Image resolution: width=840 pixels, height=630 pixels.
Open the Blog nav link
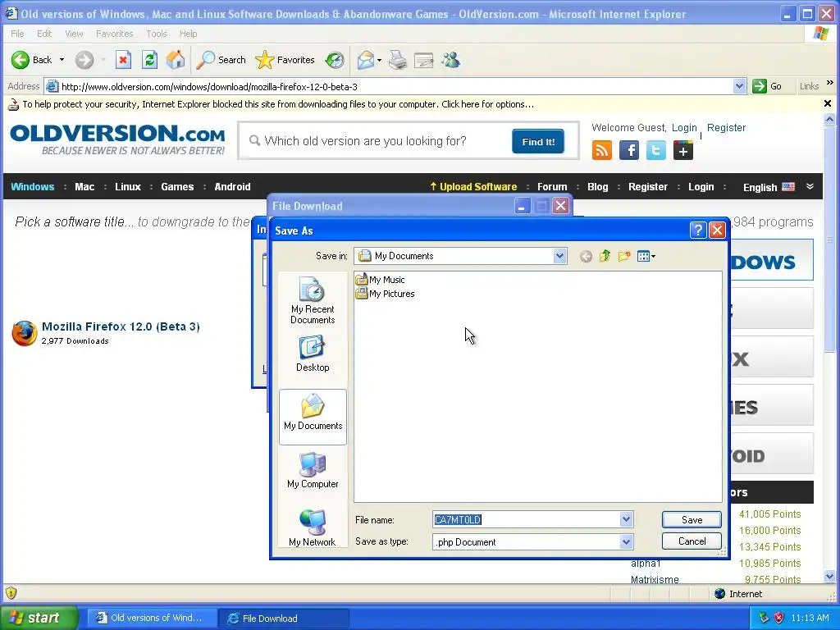tap(597, 187)
